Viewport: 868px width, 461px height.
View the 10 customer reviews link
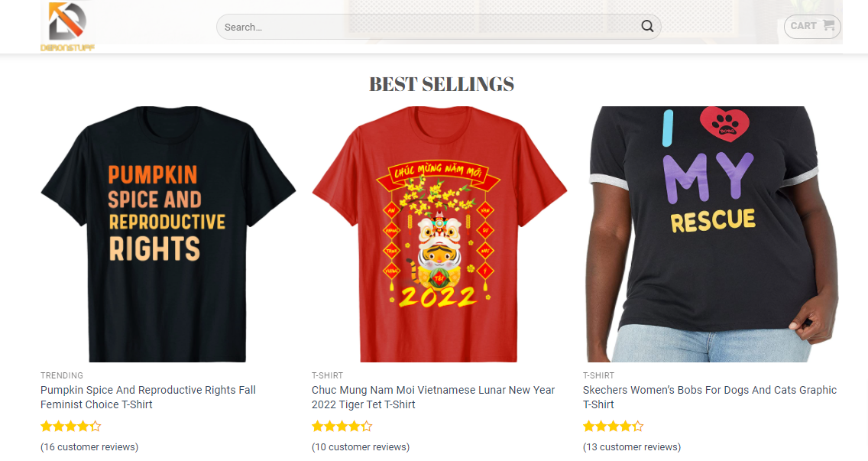coord(361,446)
